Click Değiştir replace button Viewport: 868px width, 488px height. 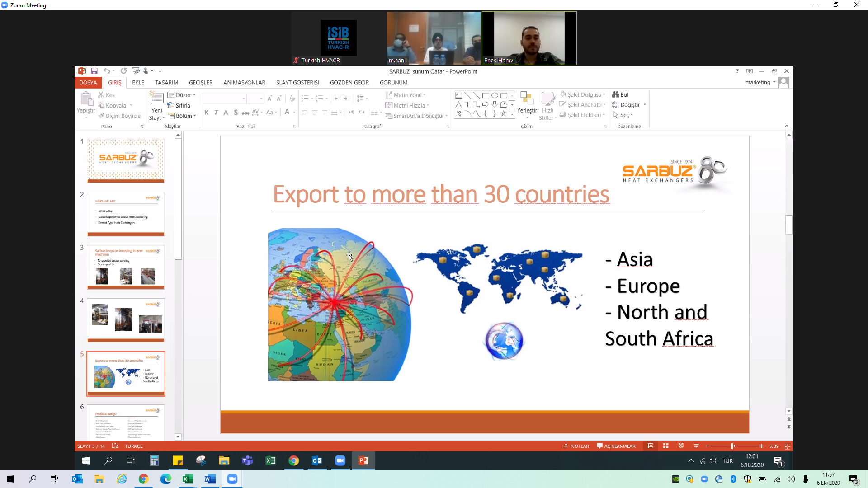629,104
